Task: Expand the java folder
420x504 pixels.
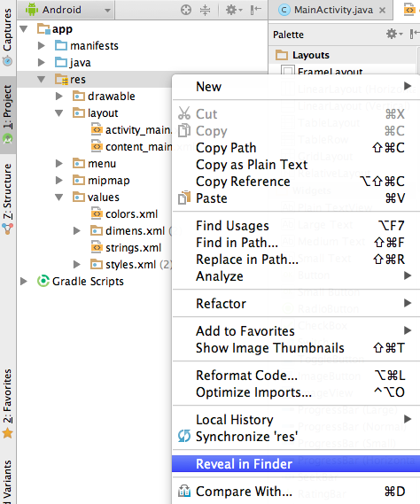Action: click(x=41, y=62)
